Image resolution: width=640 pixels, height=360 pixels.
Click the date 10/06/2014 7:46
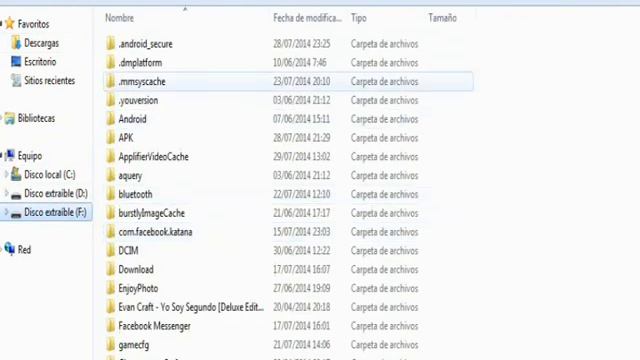tap(300, 62)
